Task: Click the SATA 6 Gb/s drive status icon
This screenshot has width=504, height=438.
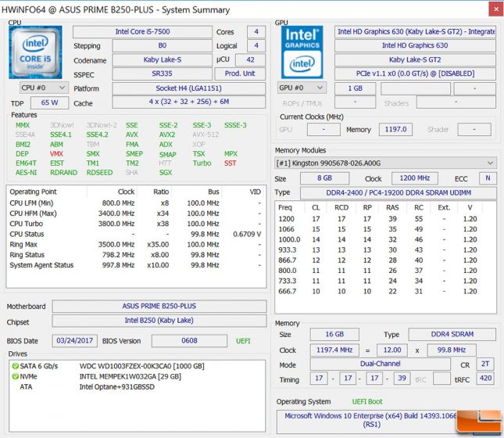Action: [15, 366]
